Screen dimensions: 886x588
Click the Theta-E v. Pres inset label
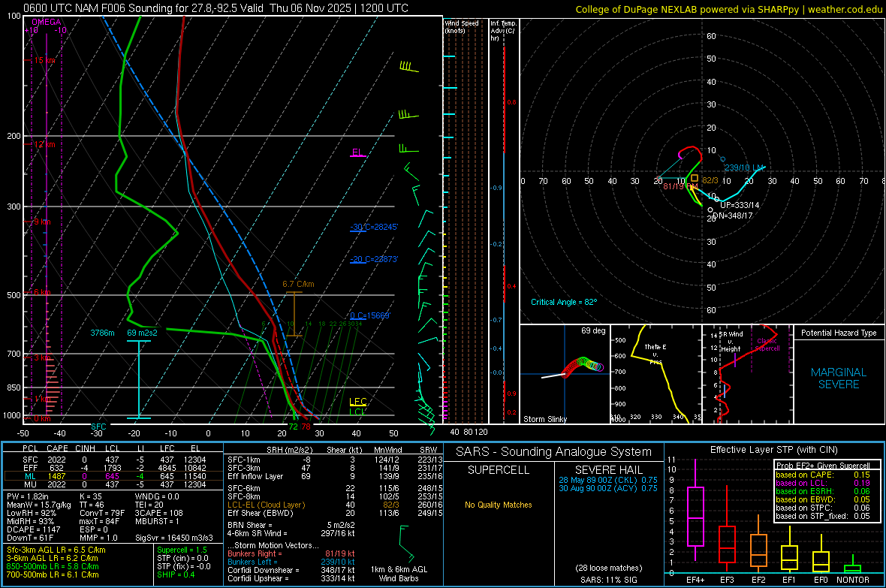[655, 354]
